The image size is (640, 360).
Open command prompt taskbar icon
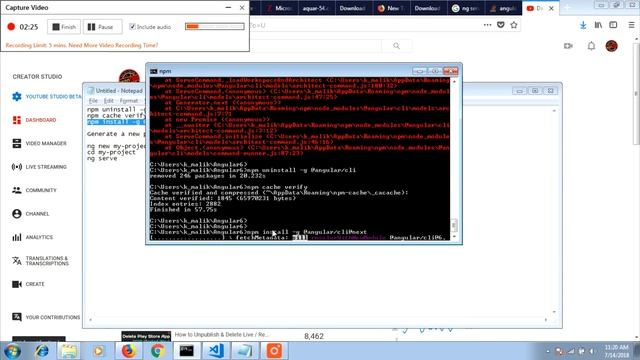pyautogui.click(x=187, y=351)
